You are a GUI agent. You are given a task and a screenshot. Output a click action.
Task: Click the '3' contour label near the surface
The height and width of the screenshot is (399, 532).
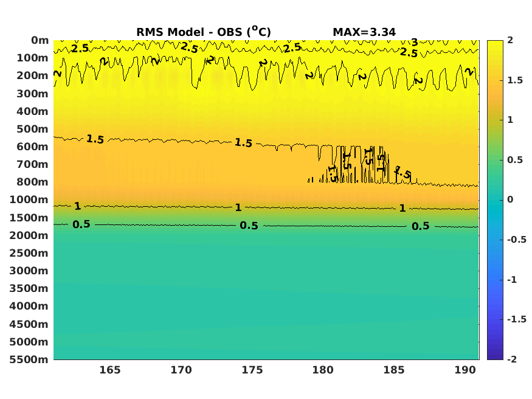pos(415,43)
